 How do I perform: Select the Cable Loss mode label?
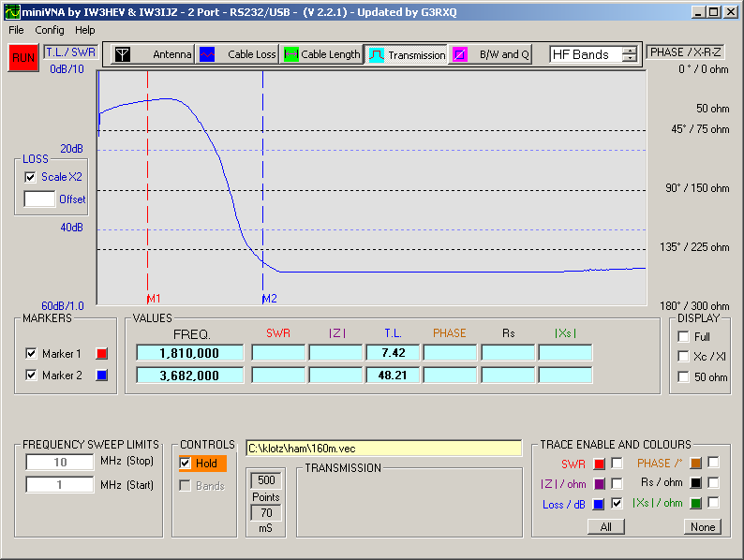(251, 54)
